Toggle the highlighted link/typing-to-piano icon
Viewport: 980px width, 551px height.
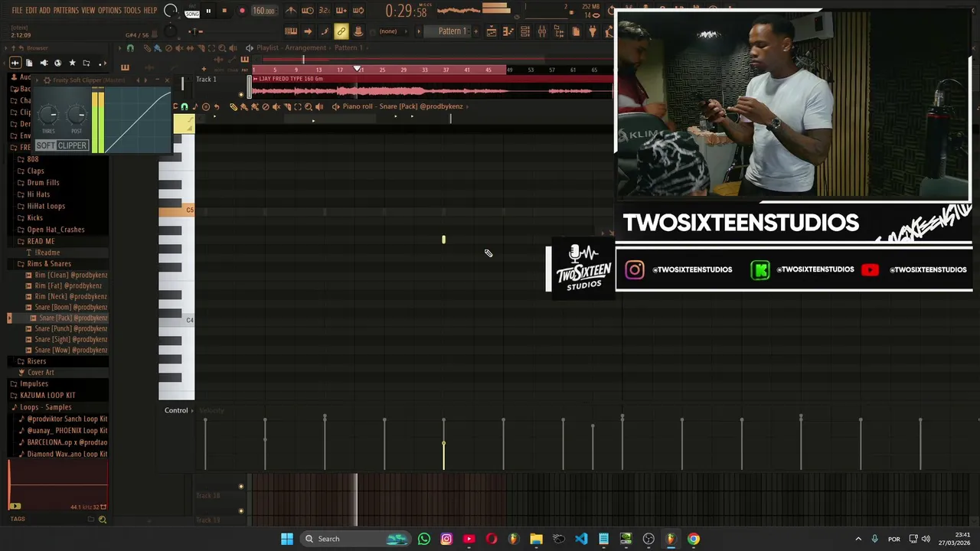pyautogui.click(x=341, y=31)
